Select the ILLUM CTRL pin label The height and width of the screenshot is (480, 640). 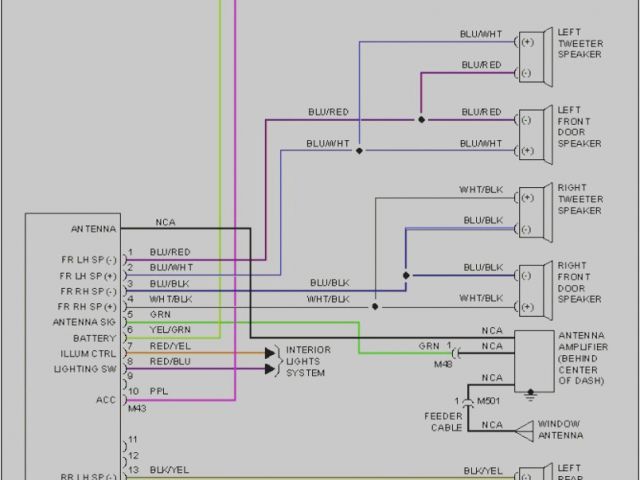click(90, 353)
